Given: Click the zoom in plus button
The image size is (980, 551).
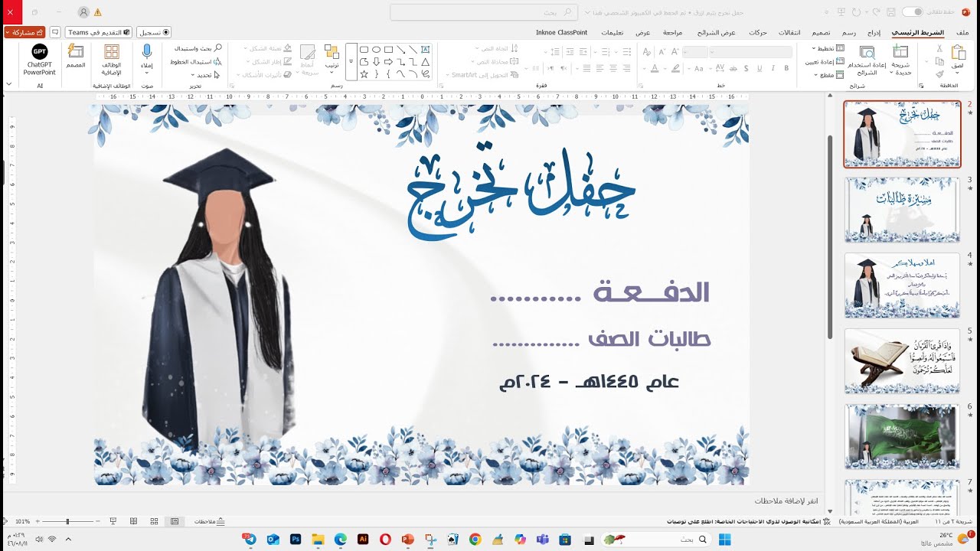Looking at the screenshot, I should (36, 521).
